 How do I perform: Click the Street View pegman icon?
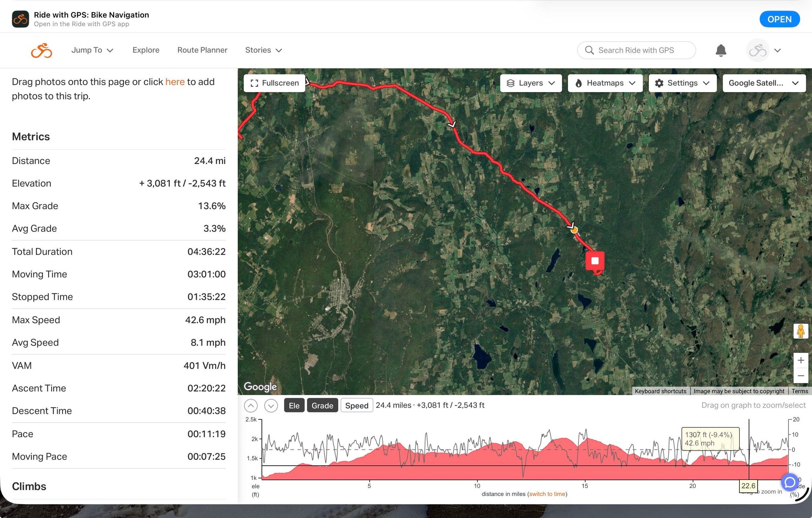[x=801, y=331]
